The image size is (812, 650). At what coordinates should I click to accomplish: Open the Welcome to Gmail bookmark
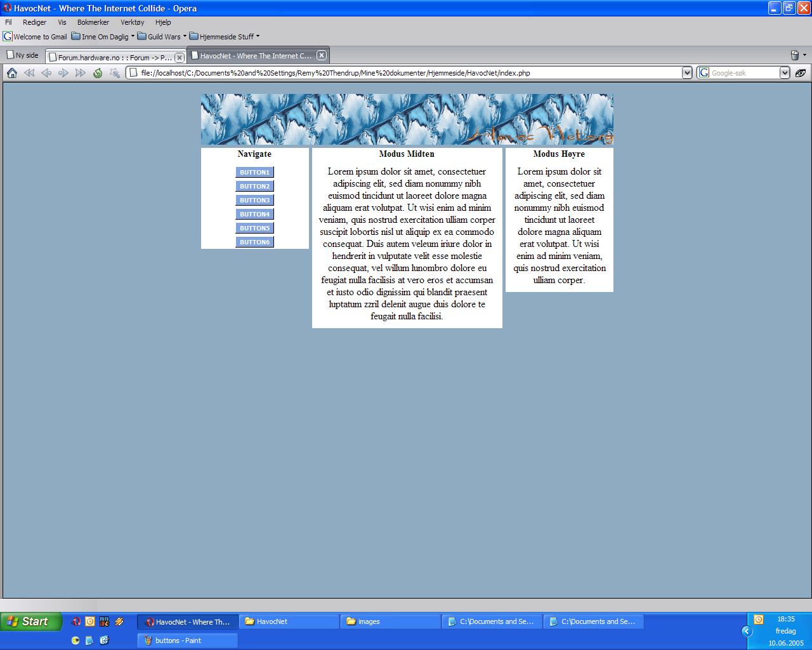[x=36, y=37]
